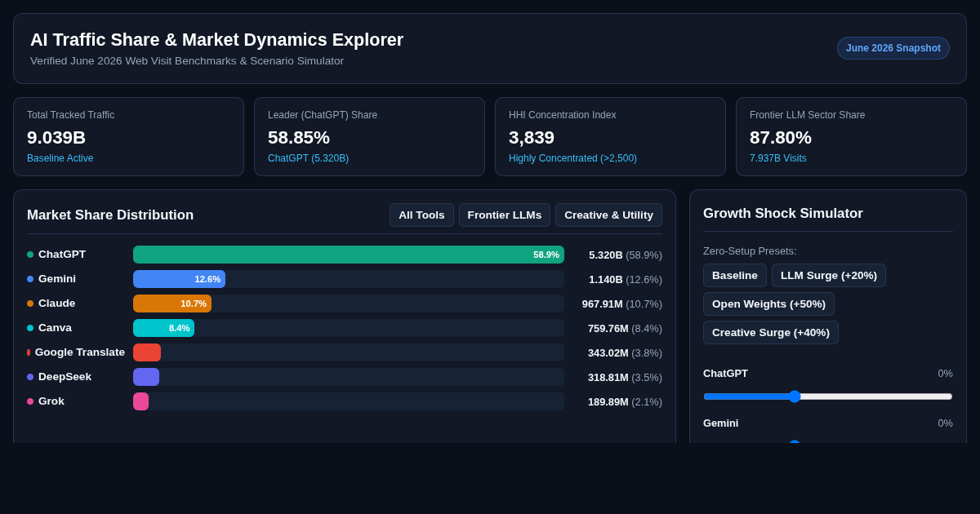The image size is (980, 514).
Task: Click the HHI value 3,839
Action: (x=532, y=137)
